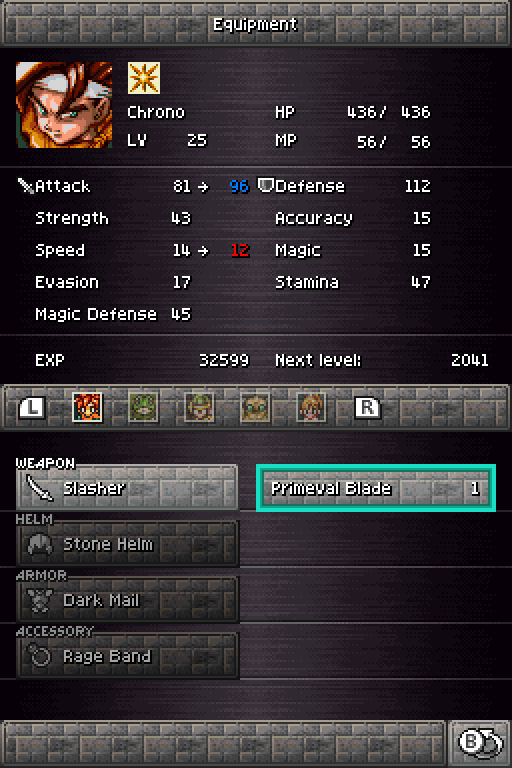Click the B back button icon

coord(480,743)
